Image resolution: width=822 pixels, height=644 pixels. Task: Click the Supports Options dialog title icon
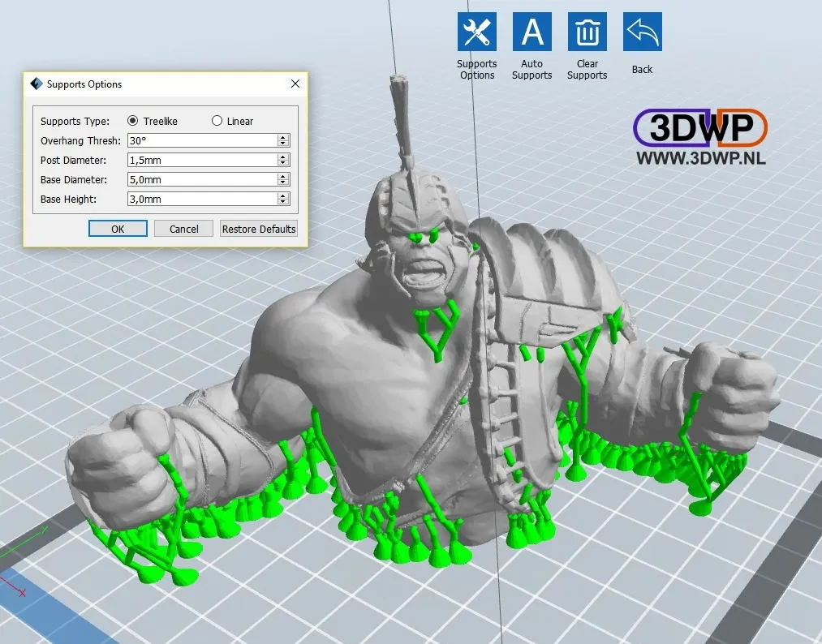pyautogui.click(x=36, y=84)
